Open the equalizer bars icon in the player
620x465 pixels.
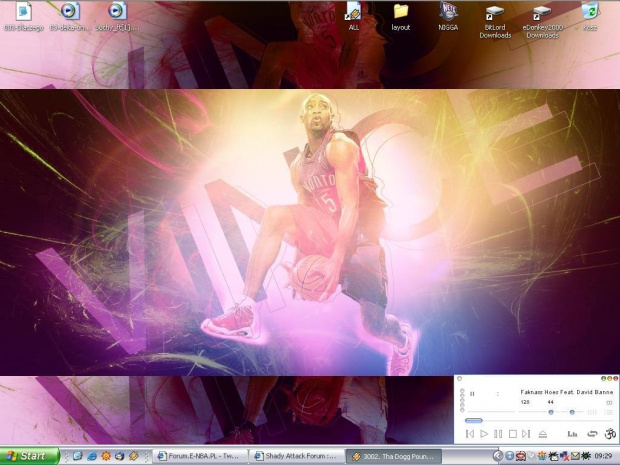[x=572, y=434]
